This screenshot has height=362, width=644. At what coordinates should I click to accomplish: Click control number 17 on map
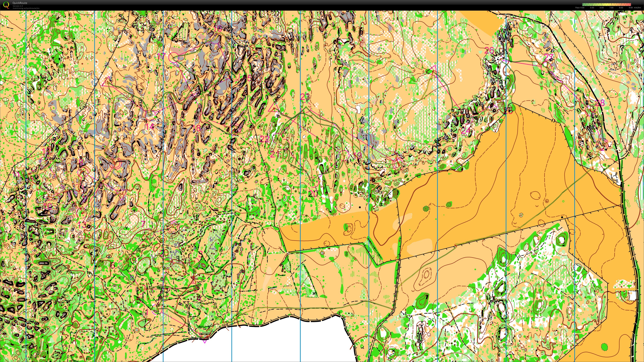pos(161,56)
